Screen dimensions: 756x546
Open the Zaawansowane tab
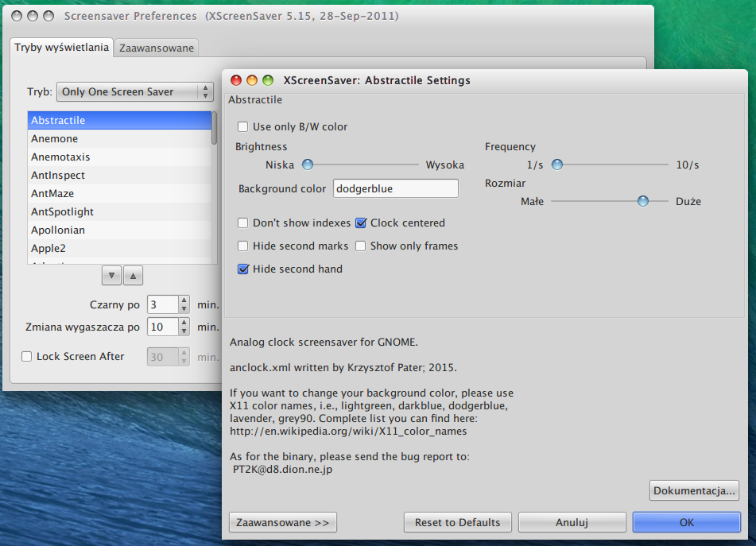[157, 48]
